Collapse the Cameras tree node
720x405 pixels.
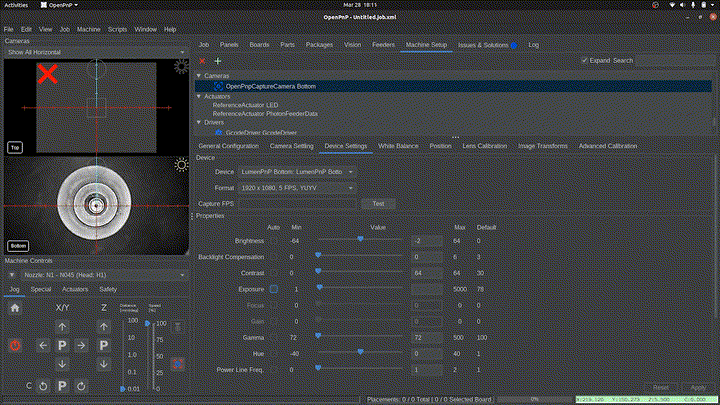tap(199, 75)
